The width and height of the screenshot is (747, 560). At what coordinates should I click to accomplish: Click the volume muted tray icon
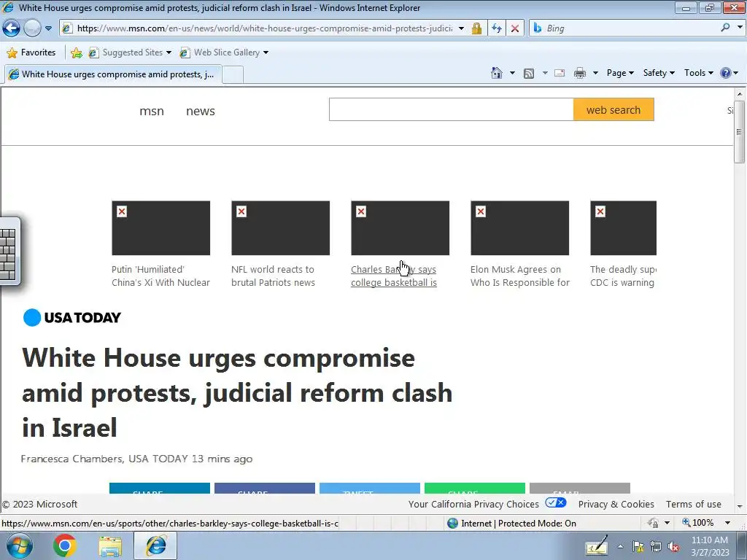click(x=673, y=547)
